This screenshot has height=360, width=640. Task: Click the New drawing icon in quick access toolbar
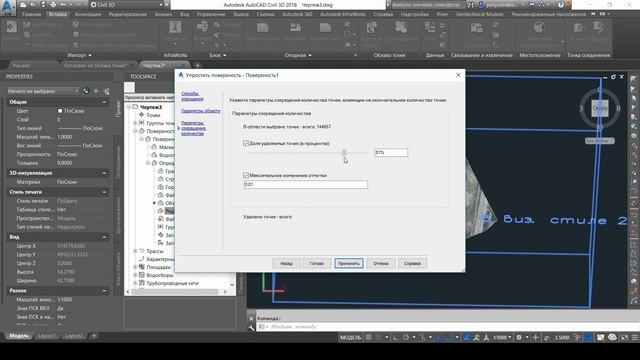coord(24,5)
